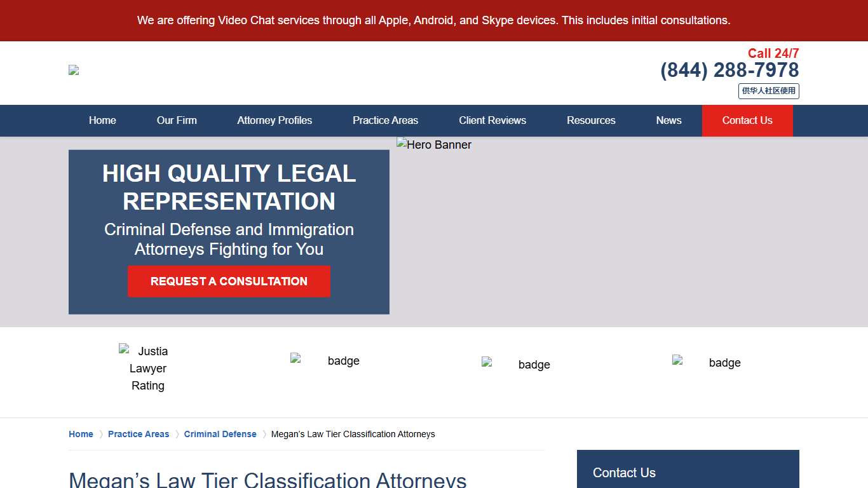Click the broken image icon beside Justia rating
The image size is (868, 488).
tap(125, 348)
